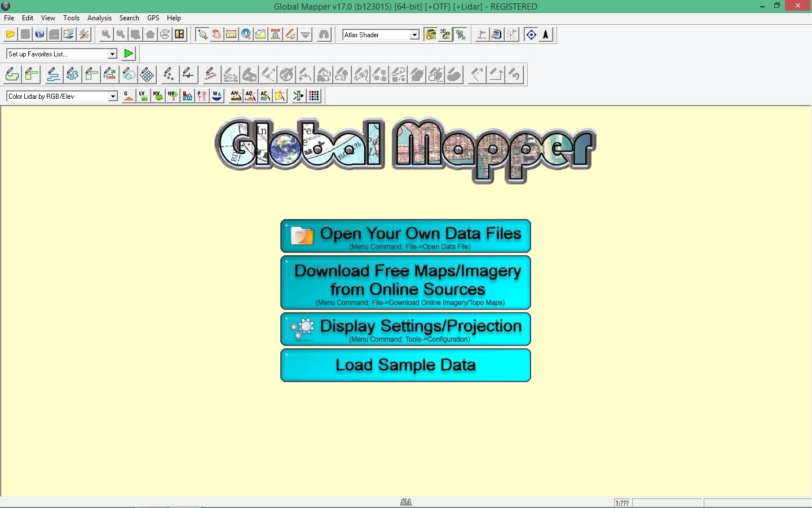Select the View Shed tower tool
Viewport: 812px width, 508px height.
click(x=276, y=34)
